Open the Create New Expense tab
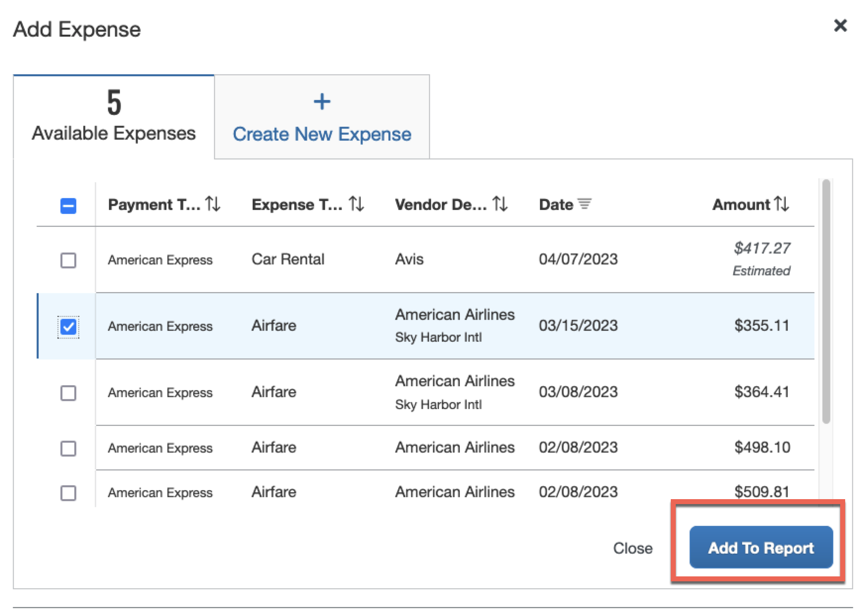The image size is (863, 616). [x=322, y=134]
